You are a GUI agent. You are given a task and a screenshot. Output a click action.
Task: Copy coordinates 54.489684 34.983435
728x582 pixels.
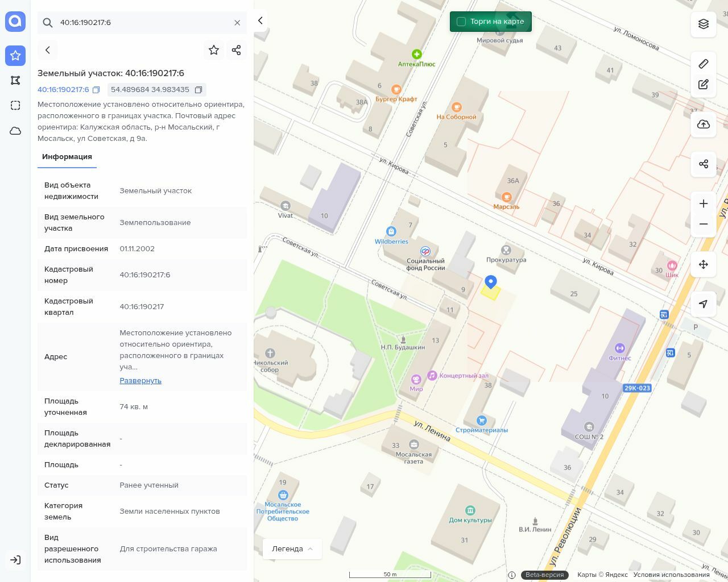coord(198,90)
